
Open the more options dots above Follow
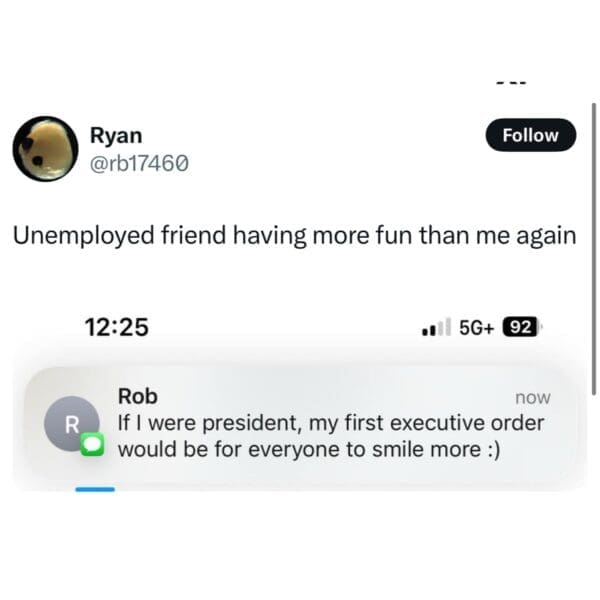point(512,83)
